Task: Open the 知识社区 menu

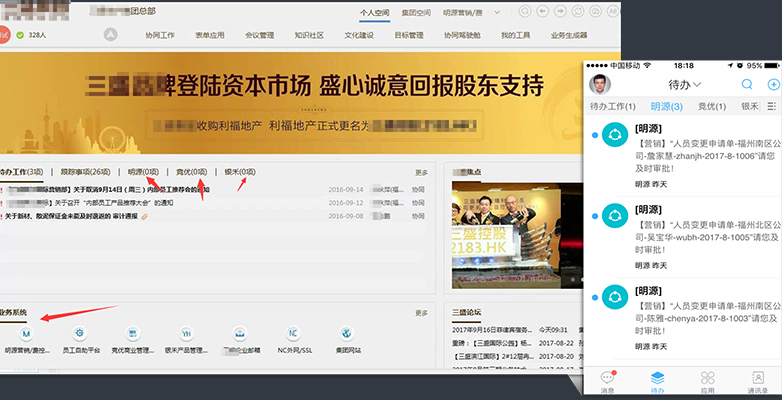Action: pos(309,35)
